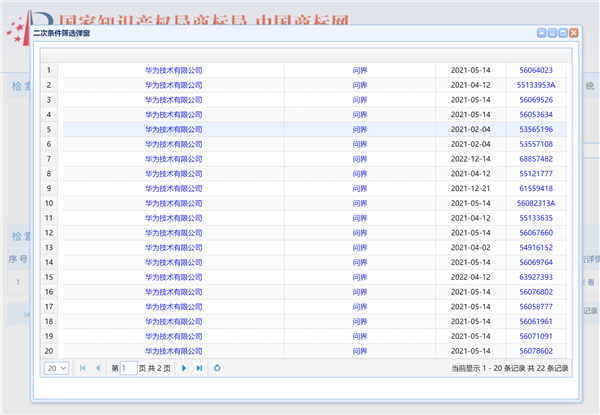Open registration number 68857482 link
The width and height of the screenshot is (600, 415).
[535, 159]
